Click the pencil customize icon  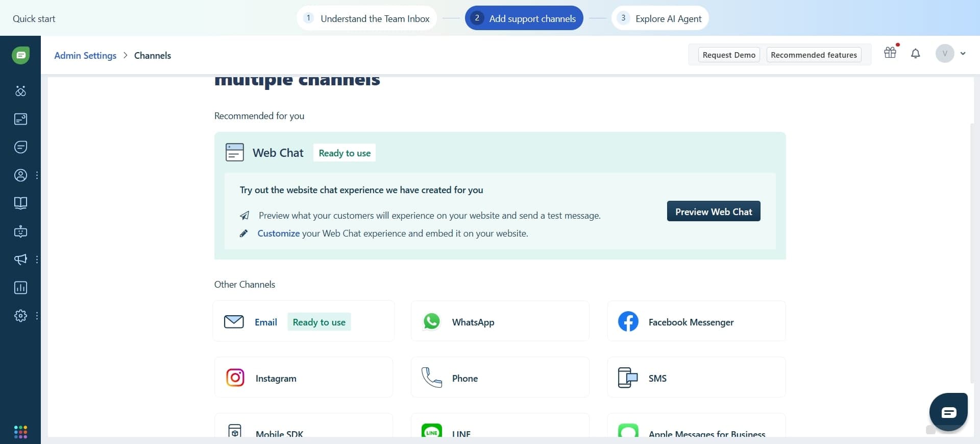[244, 233]
